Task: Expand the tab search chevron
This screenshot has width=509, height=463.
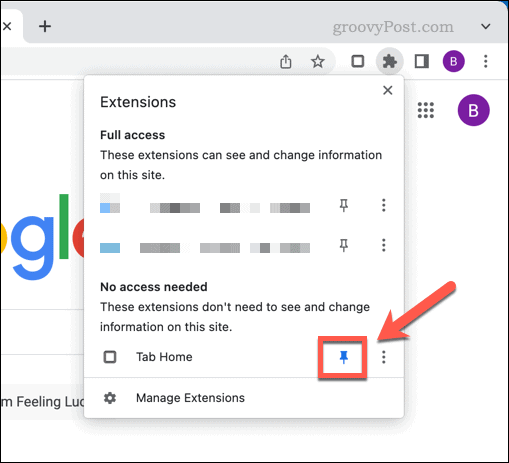Action: 486,26
